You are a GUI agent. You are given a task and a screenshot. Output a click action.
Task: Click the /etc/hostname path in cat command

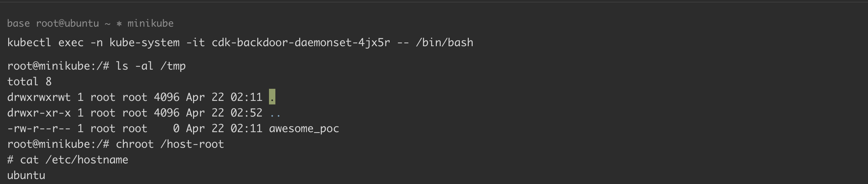87,160
